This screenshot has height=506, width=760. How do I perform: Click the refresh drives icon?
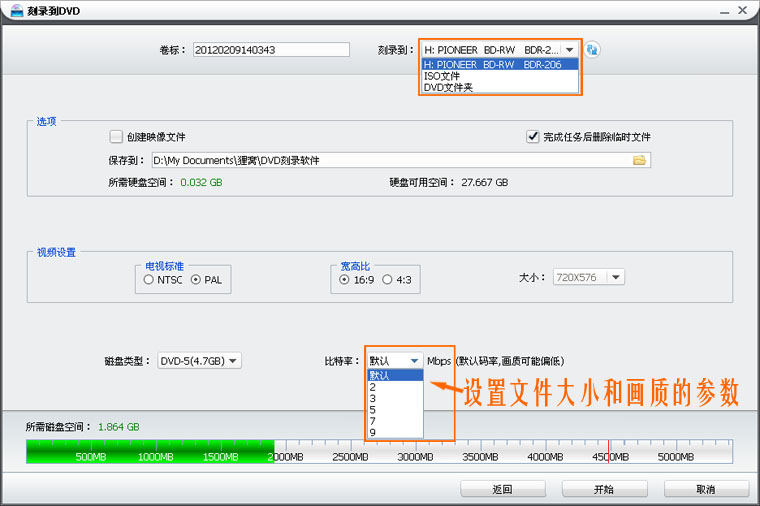click(x=592, y=49)
